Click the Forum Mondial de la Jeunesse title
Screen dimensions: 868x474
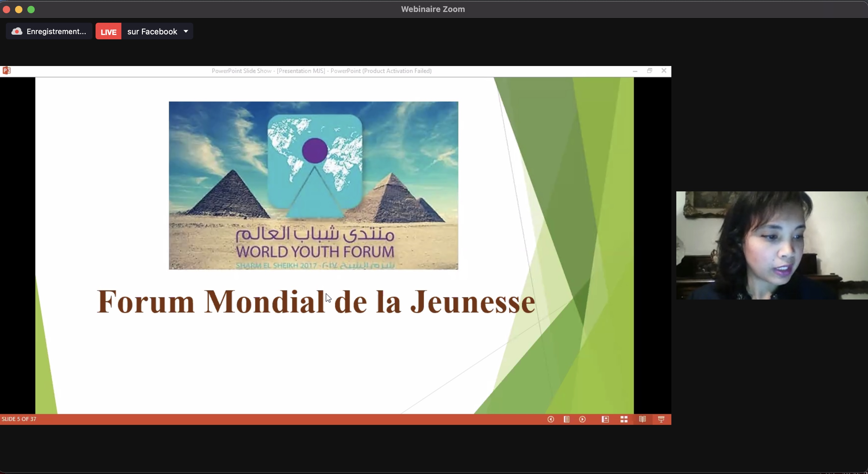316,302
